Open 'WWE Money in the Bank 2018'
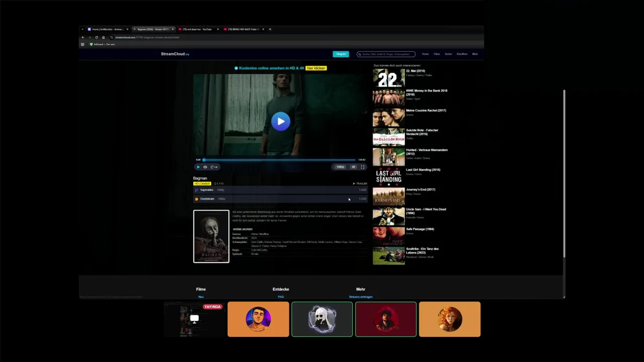The width and height of the screenshot is (644, 362). 427,92
